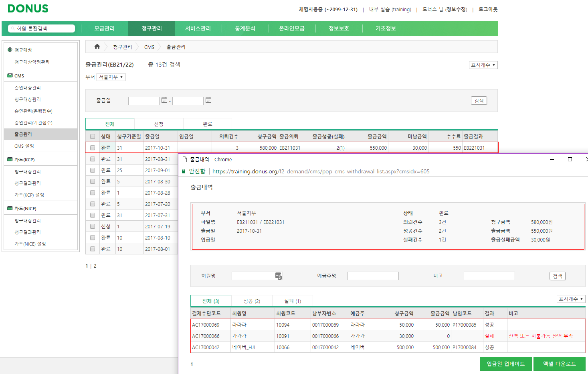Click the magnifier icon in 회원 통합검색
Viewport: 588px width, 374px height.
click(x=12, y=28)
